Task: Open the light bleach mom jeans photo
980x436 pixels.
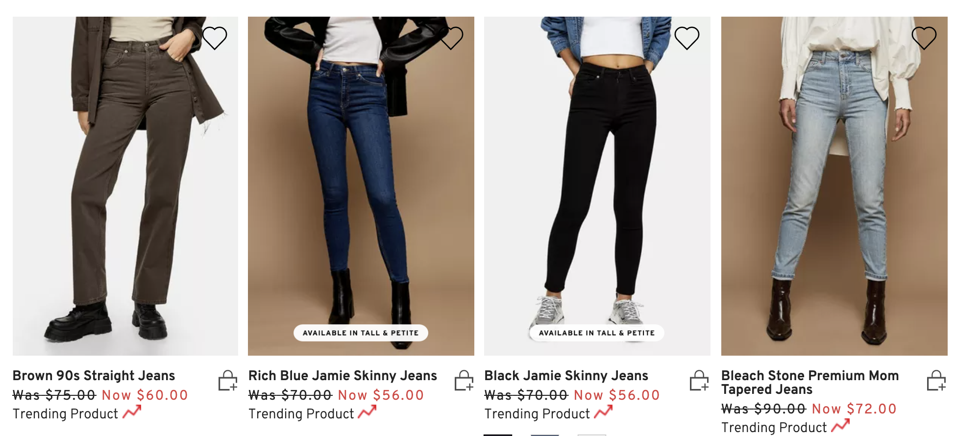Action: tap(834, 186)
